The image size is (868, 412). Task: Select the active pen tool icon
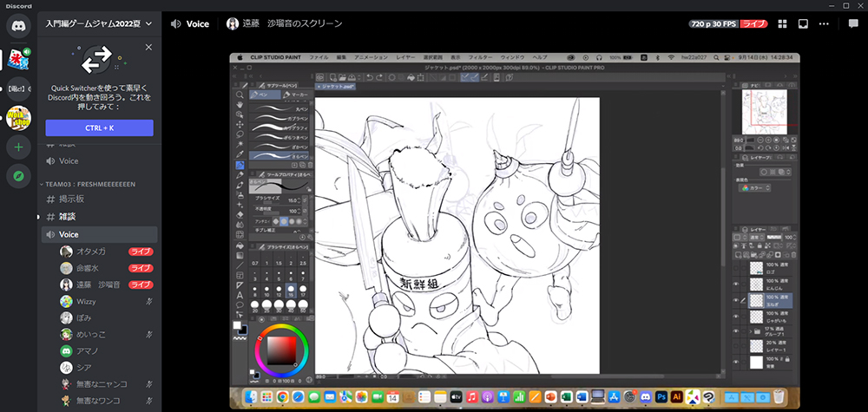point(240,165)
